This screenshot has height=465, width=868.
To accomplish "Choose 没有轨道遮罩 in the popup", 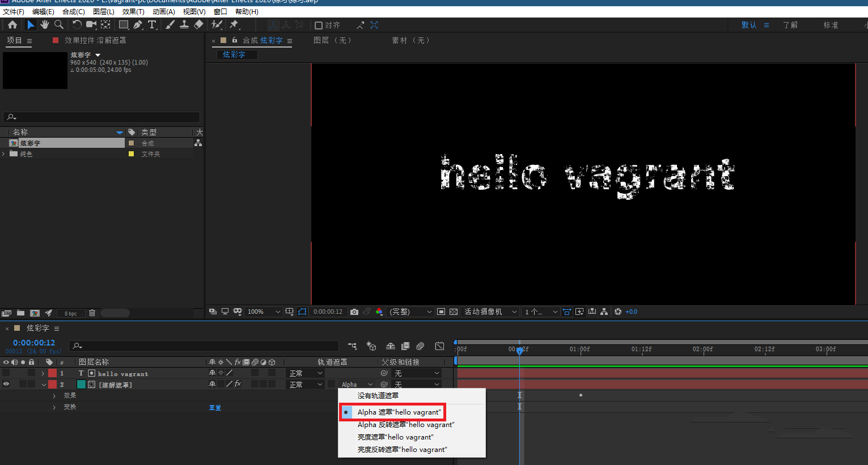I will (x=378, y=396).
